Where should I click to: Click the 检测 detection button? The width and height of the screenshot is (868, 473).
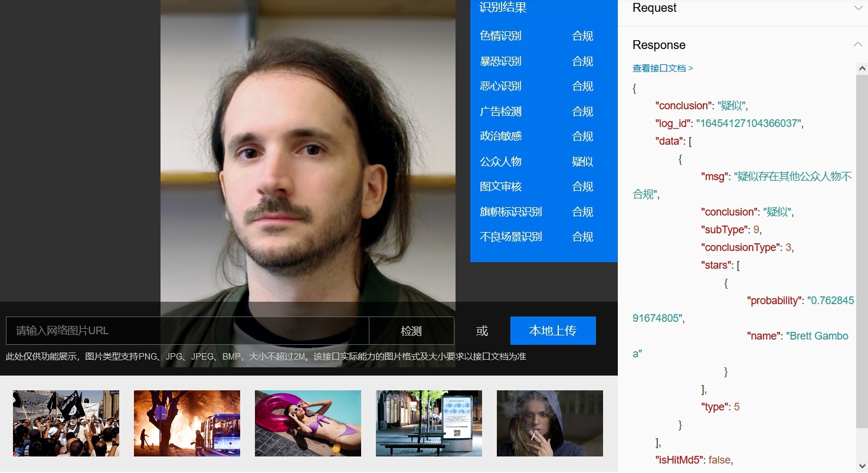pyautogui.click(x=411, y=331)
